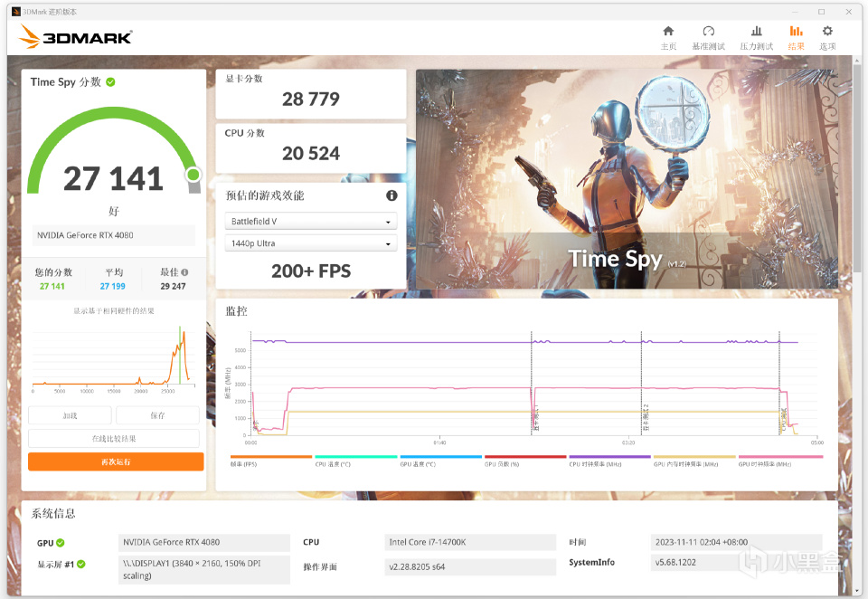The height and width of the screenshot is (599, 868).
Task: Open the Options tab
Action: (x=827, y=38)
